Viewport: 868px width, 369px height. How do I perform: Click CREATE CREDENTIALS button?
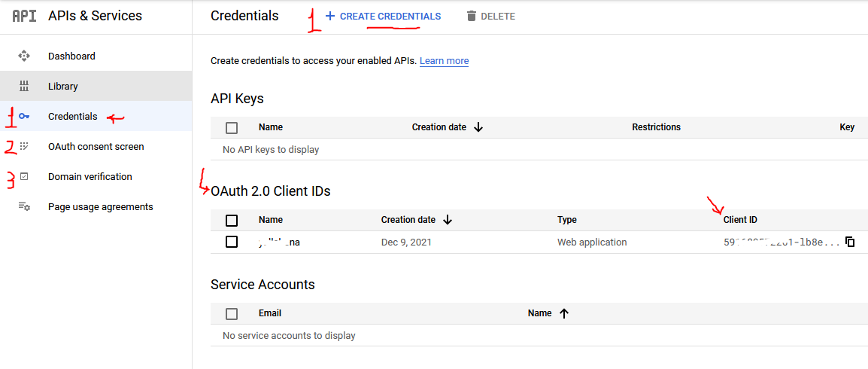[x=383, y=16]
